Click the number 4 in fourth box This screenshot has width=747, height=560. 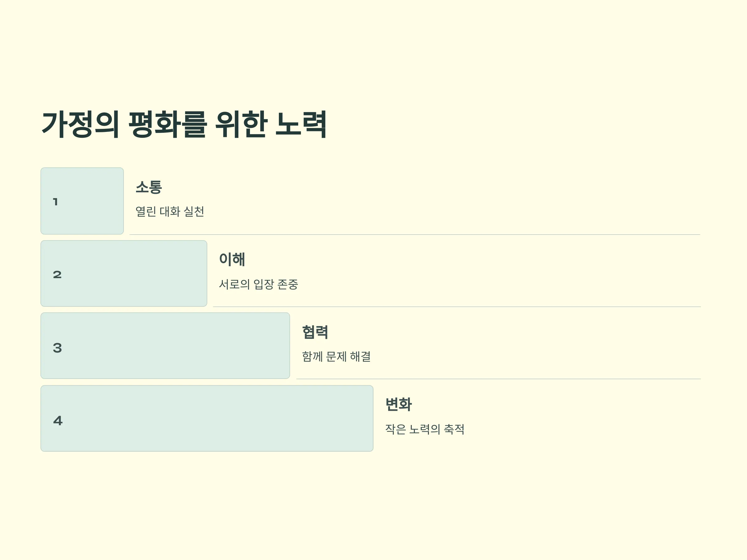pyautogui.click(x=58, y=420)
